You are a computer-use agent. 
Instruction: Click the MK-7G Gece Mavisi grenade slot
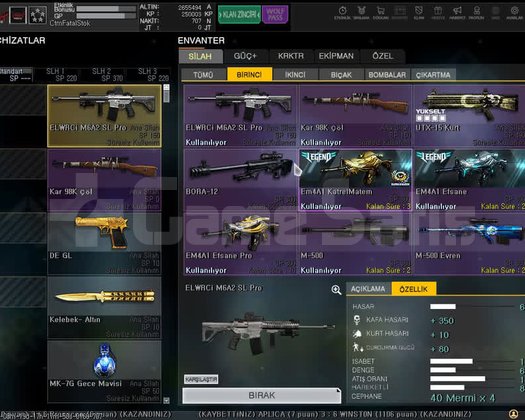pos(104,371)
